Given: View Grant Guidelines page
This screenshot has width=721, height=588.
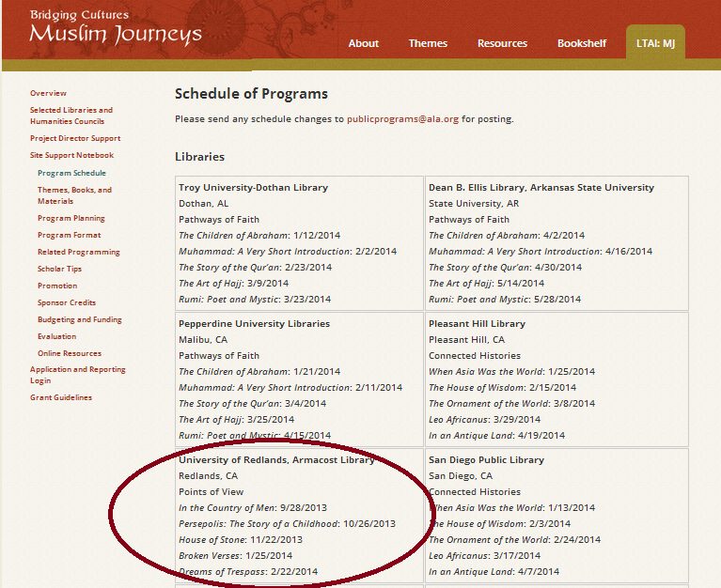Looking at the screenshot, I should (x=61, y=397).
